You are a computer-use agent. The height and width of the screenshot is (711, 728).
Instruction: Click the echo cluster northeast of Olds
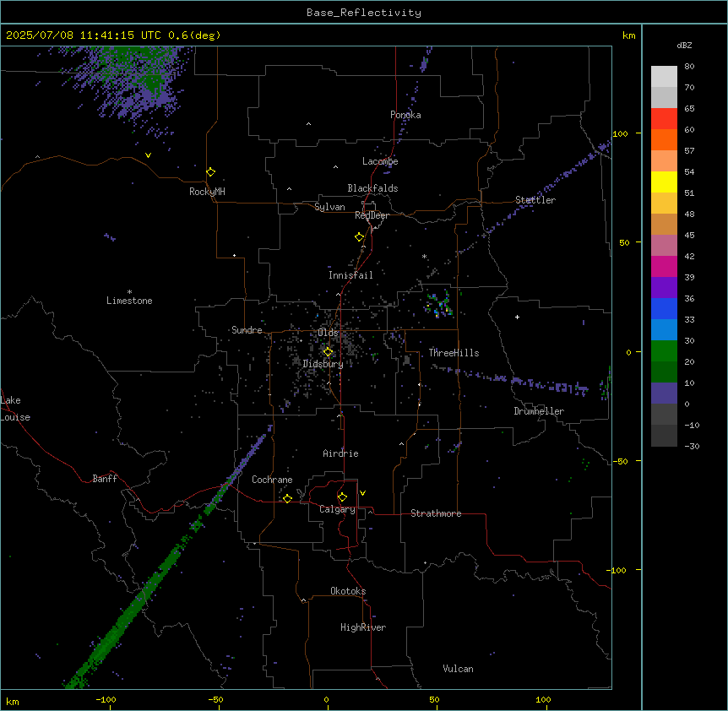[439, 304]
